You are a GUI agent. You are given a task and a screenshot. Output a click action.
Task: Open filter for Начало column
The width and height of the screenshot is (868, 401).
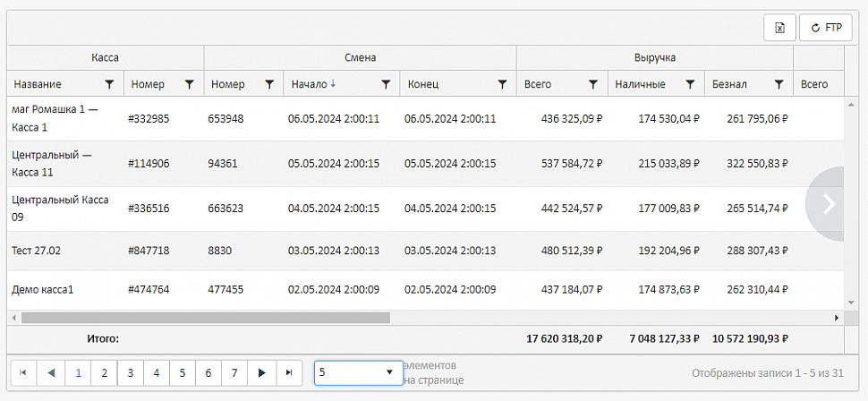[386, 84]
